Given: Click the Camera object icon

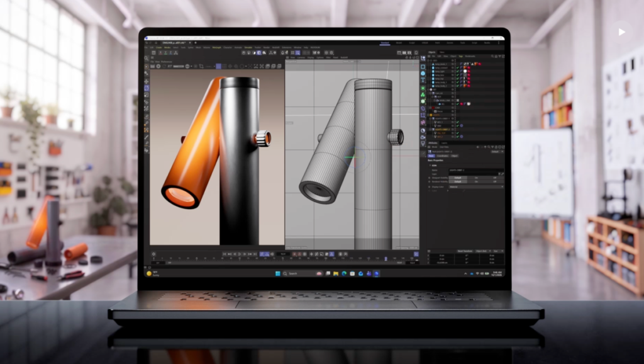Looking at the screenshot, I should pos(423,137).
